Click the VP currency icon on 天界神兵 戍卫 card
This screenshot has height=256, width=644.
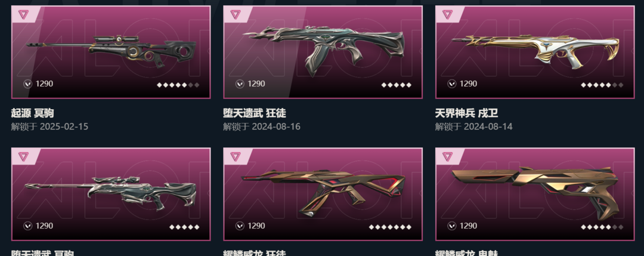point(452,84)
